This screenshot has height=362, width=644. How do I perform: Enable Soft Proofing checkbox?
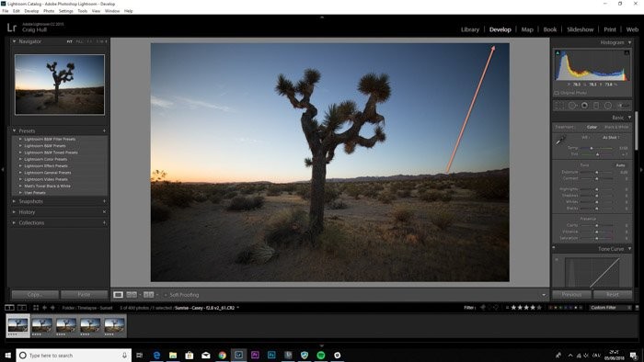pos(166,295)
